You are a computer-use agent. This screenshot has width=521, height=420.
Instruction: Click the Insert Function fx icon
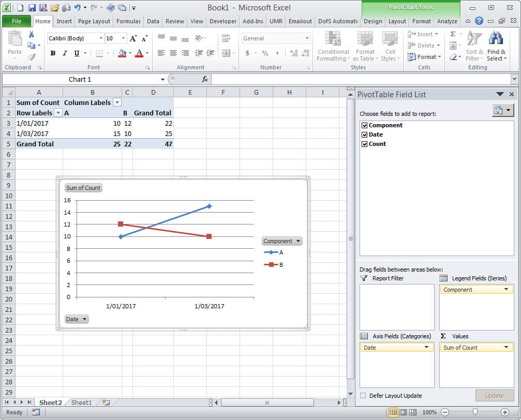205,79
